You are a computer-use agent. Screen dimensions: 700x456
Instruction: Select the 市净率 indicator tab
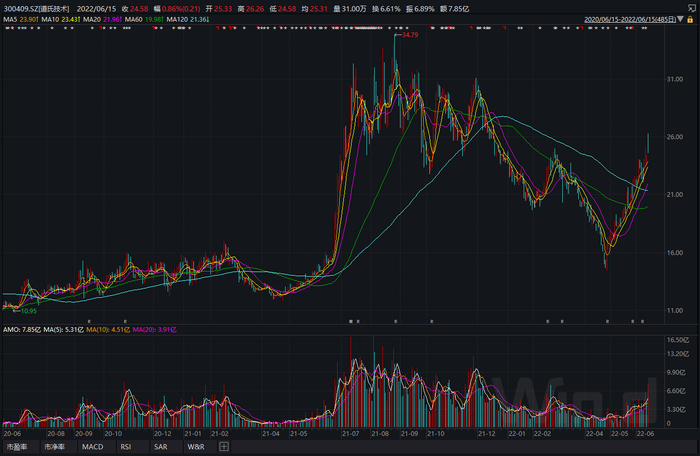(54, 447)
